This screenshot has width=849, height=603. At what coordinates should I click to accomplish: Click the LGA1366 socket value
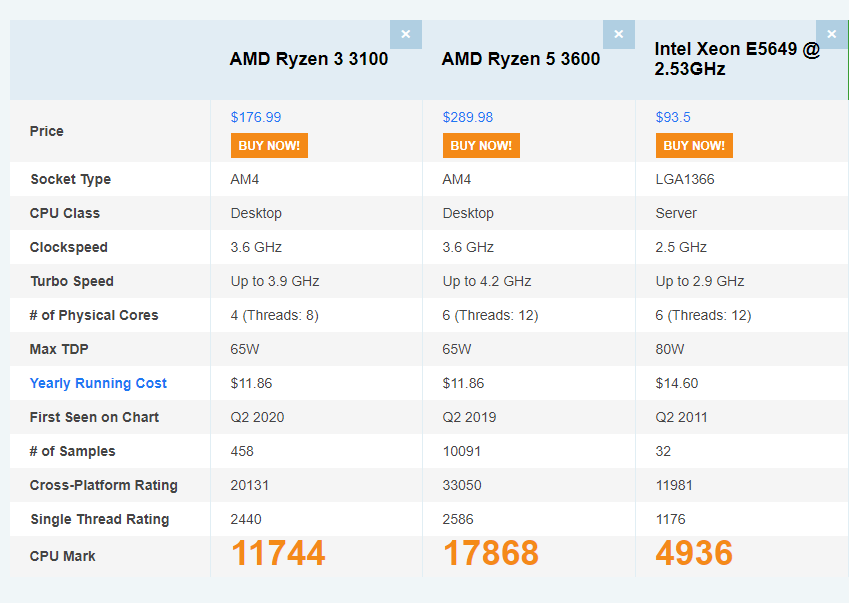(x=685, y=179)
